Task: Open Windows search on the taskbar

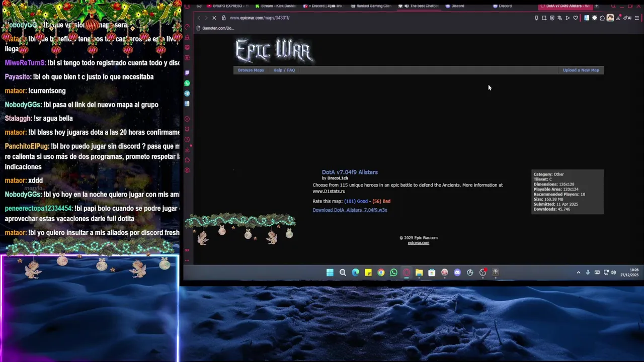Action: (x=343, y=273)
